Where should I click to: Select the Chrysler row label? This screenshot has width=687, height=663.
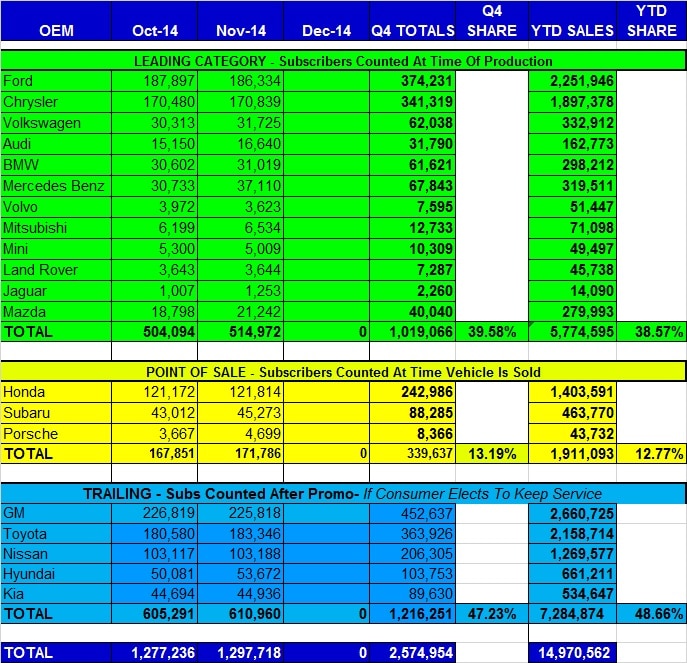56,102
